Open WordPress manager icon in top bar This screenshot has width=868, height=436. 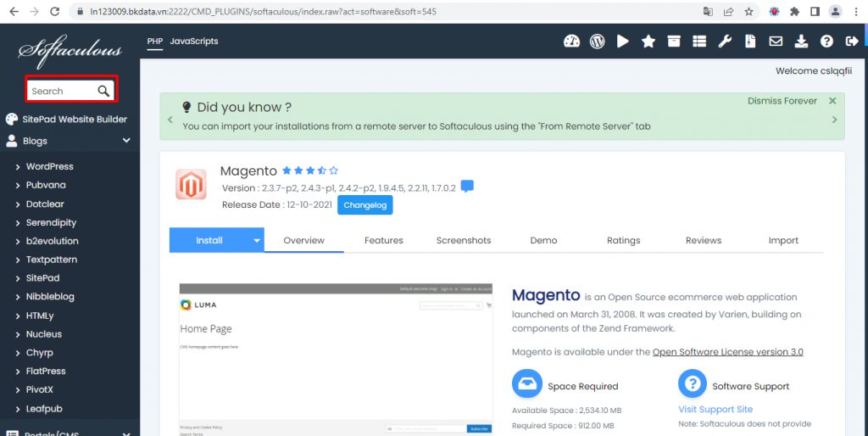tap(598, 41)
